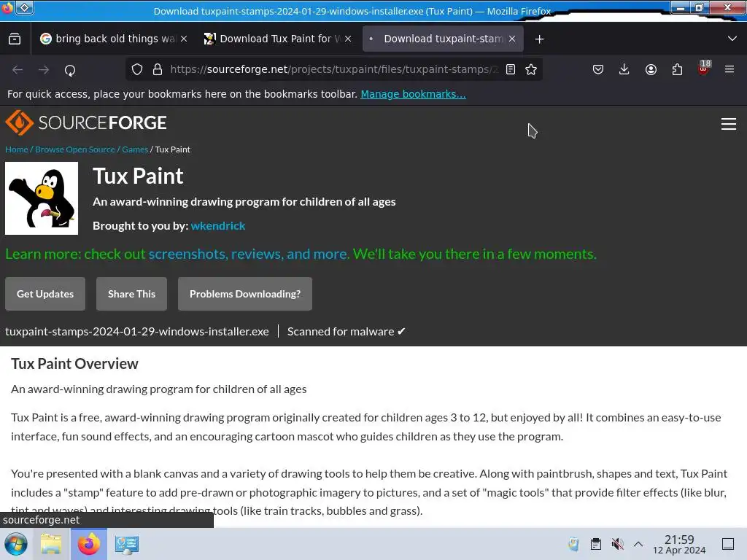Open the Downloads panel arrow icon
The width and height of the screenshot is (747, 560).
624,69
